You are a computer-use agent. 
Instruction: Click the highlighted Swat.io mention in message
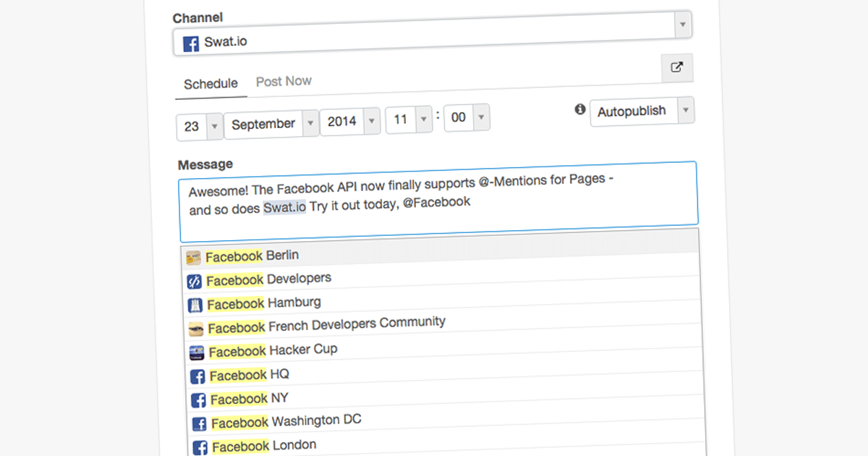284,208
